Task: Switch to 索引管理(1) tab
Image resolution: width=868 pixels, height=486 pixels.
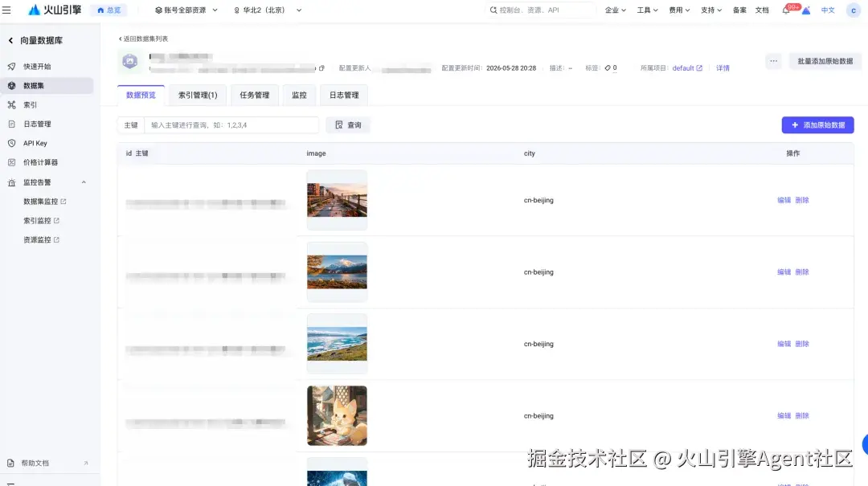Action: click(198, 96)
